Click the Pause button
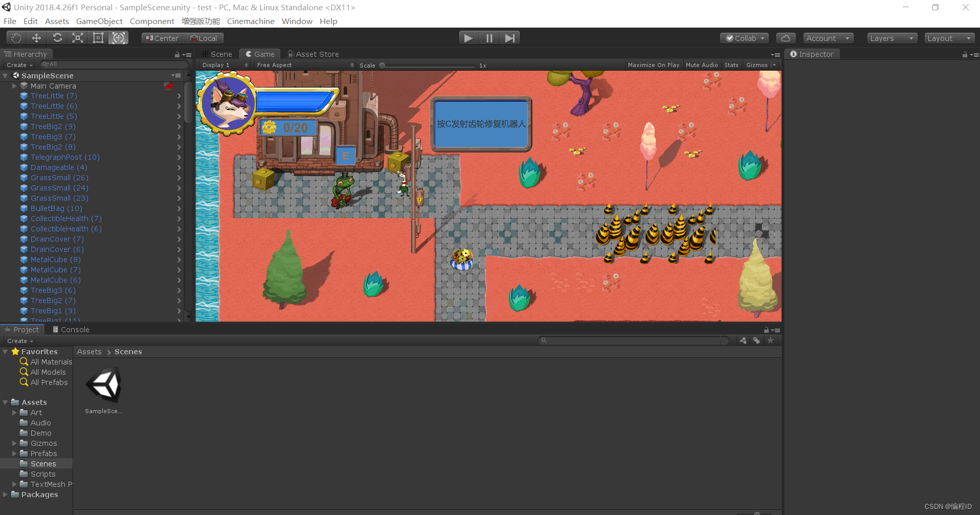The width and height of the screenshot is (980, 515). coord(489,38)
